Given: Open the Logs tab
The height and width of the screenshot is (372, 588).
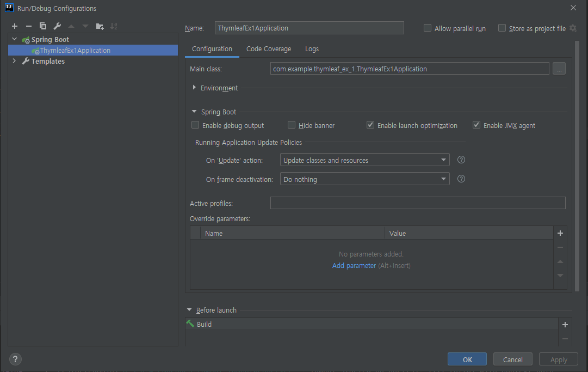Looking at the screenshot, I should tap(312, 49).
